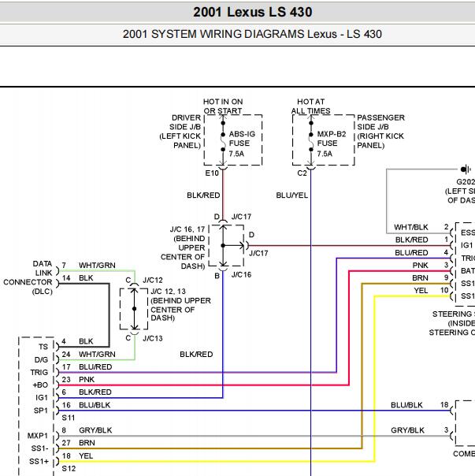Select the 'J/C 12, 13 (BEHIND UPPER CENTER OF DASH)' label
This screenshot has width=475, height=476.
(181, 305)
